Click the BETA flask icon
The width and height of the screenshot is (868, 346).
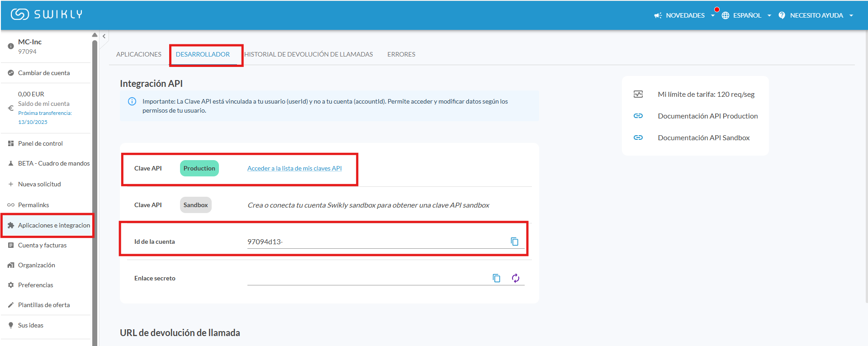point(11,163)
